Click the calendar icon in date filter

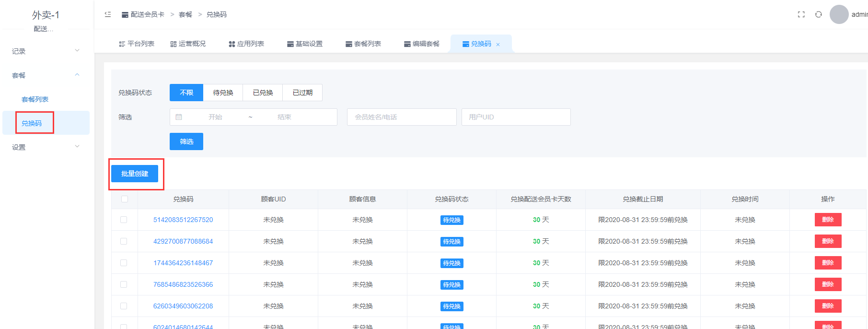(179, 117)
